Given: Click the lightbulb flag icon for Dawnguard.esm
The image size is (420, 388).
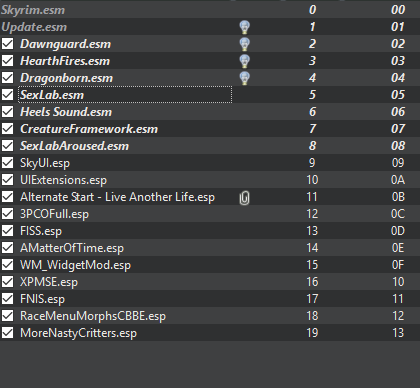Looking at the screenshot, I should 245,44.
